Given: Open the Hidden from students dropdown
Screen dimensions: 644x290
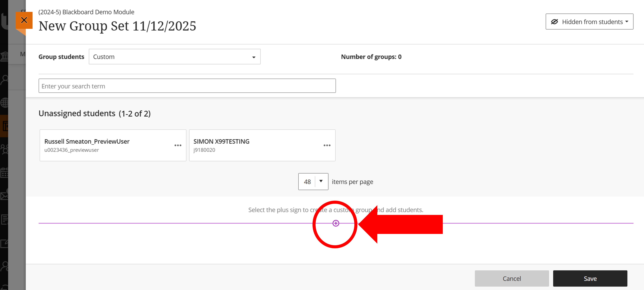Looking at the screenshot, I should [x=592, y=22].
